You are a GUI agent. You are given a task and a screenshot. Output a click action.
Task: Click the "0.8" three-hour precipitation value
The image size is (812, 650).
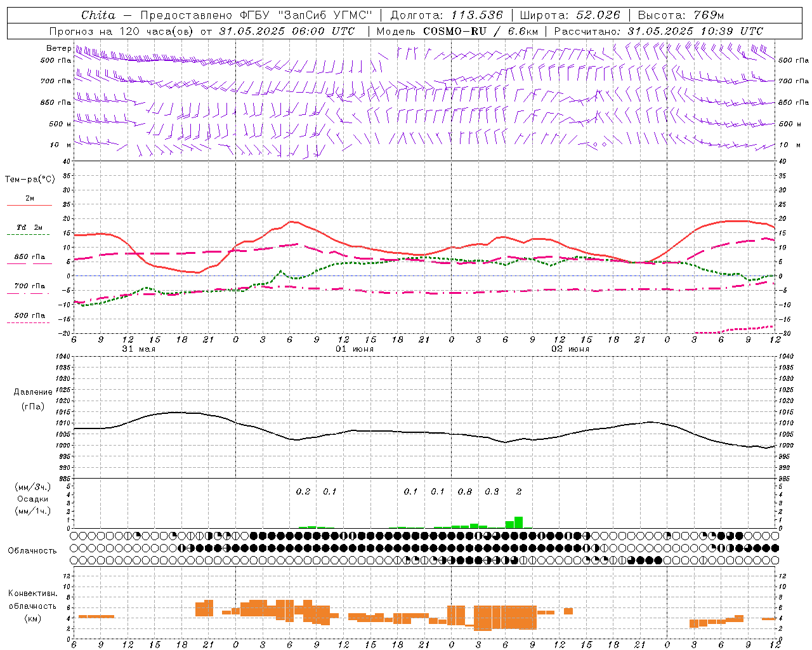point(465,492)
